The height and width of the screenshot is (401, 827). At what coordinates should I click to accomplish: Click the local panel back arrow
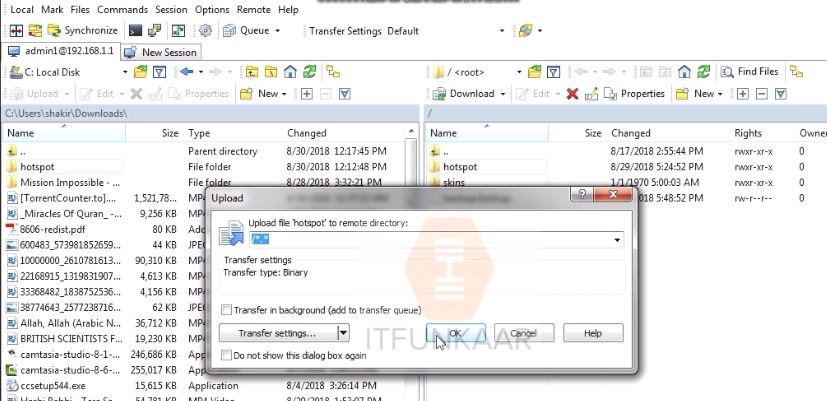click(187, 72)
